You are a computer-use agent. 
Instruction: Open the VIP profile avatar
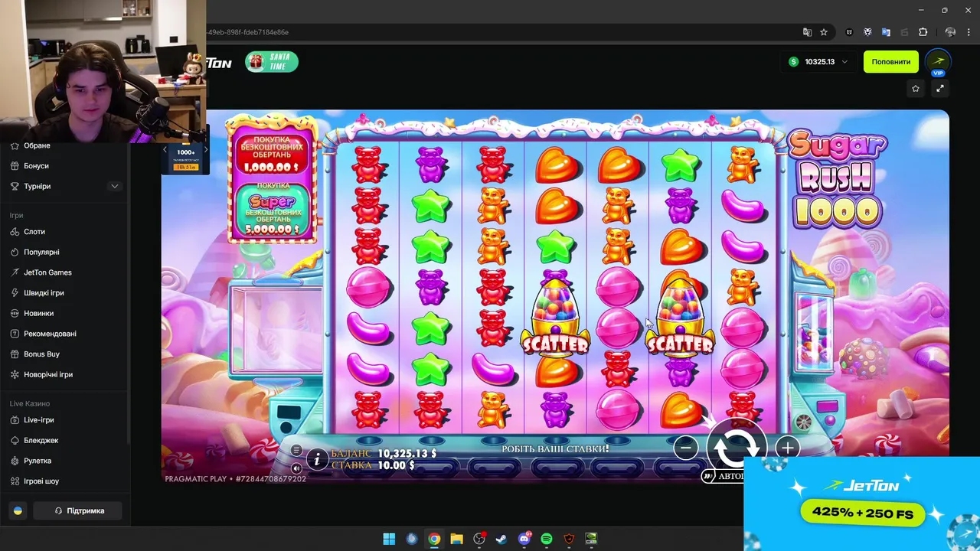coord(938,62)
